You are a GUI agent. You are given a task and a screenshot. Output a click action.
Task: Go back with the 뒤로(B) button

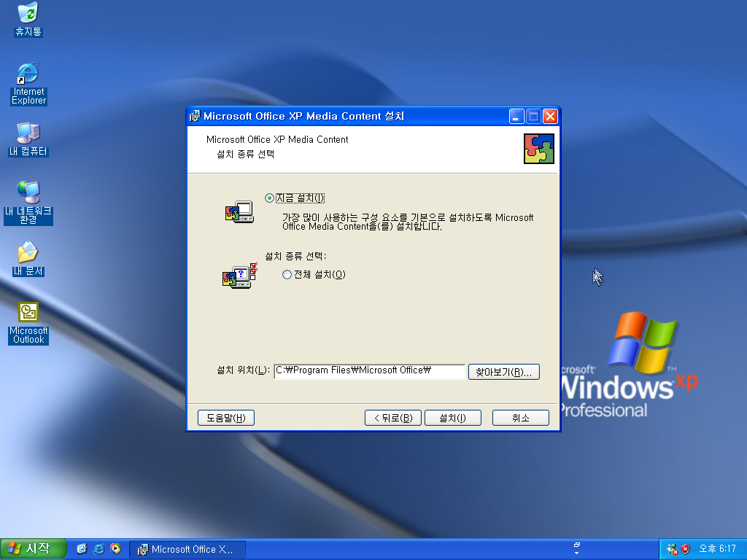393,418
